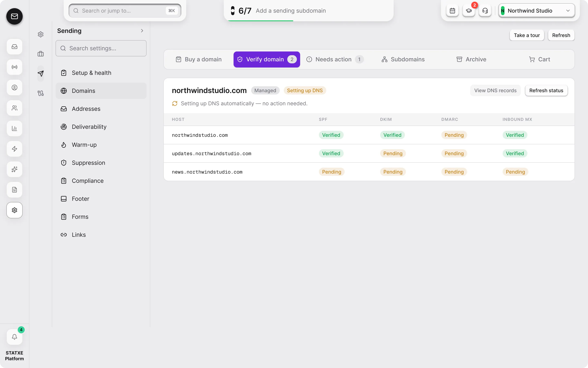
Task: Open the inbox icon in left rail
Action: click(x=14, y=46)
